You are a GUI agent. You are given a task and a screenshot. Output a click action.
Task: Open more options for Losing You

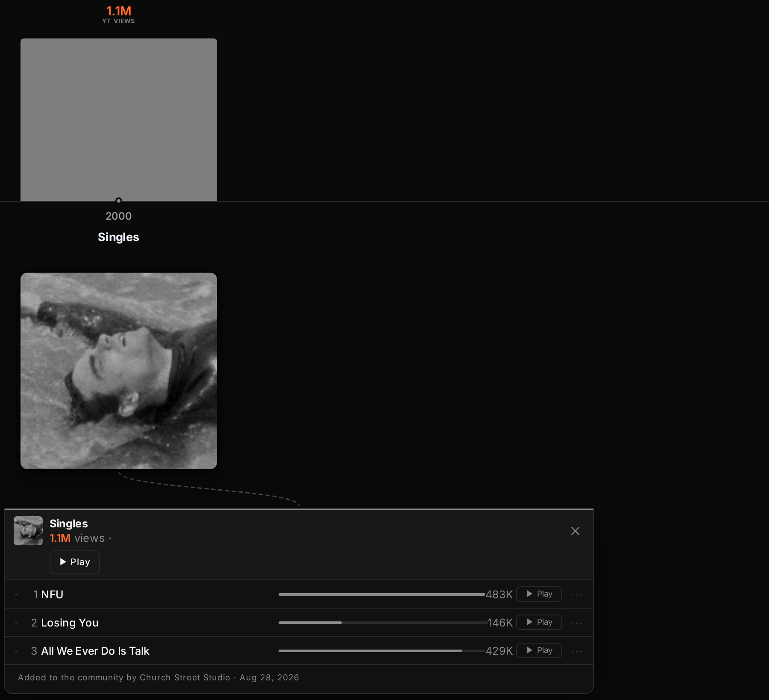tap(577, 623)
